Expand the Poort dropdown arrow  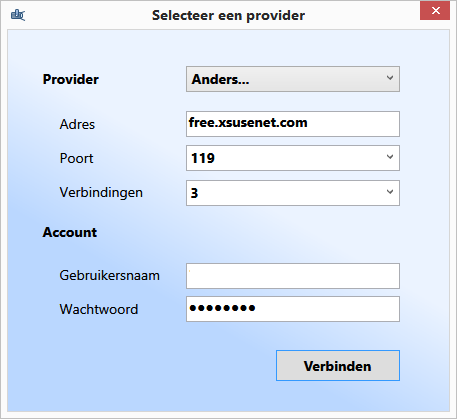click(x=390, y=157)
